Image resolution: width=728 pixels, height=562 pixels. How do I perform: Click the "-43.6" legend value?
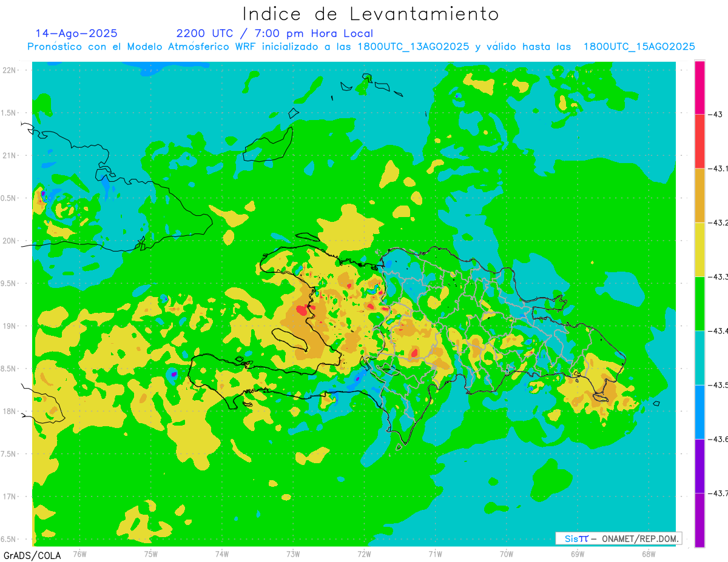point(718,439)
